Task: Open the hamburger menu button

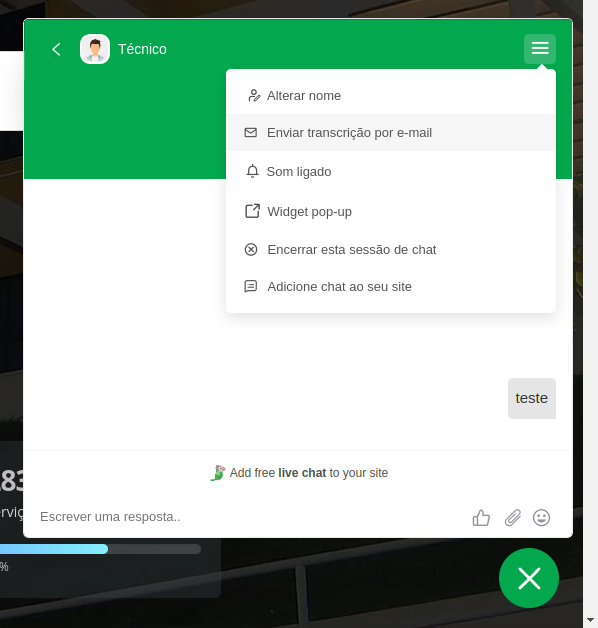Action: point(540,49)
